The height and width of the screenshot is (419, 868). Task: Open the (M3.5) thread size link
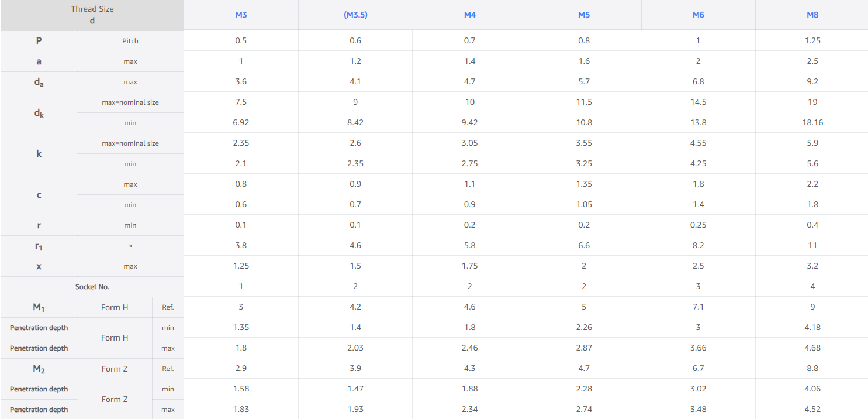[355, 15]
